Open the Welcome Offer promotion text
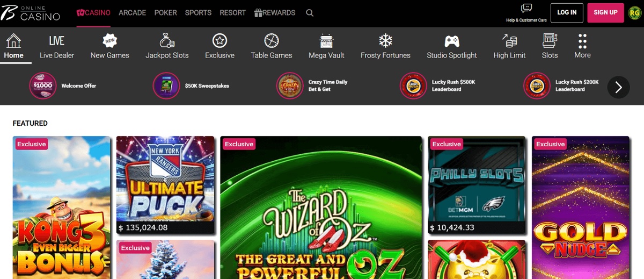644x279 pixels. (x=79, y=86)
